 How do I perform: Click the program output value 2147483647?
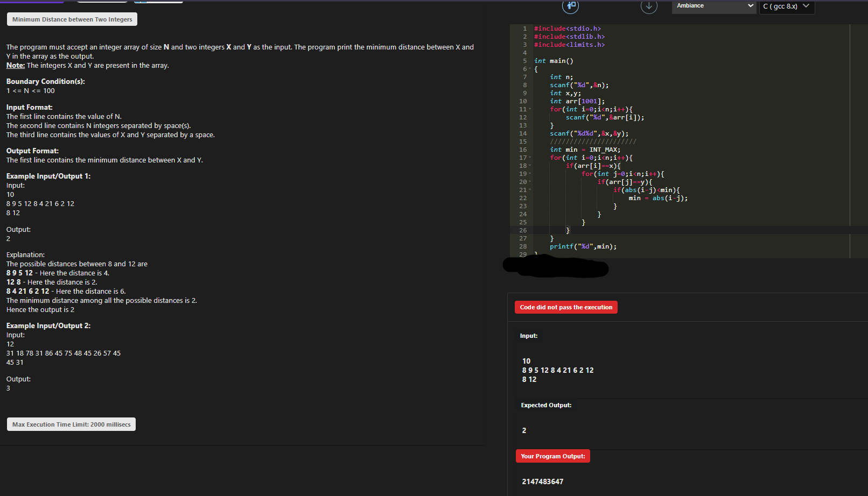coord(543,481)
